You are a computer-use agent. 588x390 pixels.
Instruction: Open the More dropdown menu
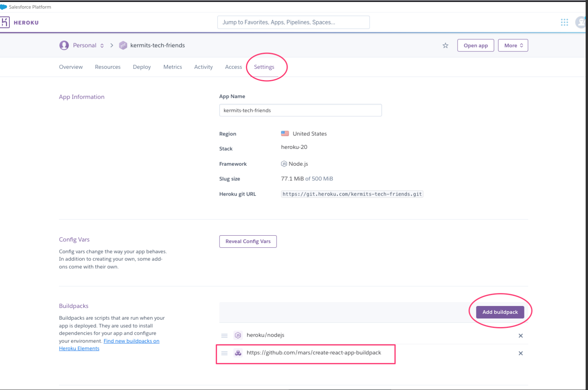[x=513, y=46]
